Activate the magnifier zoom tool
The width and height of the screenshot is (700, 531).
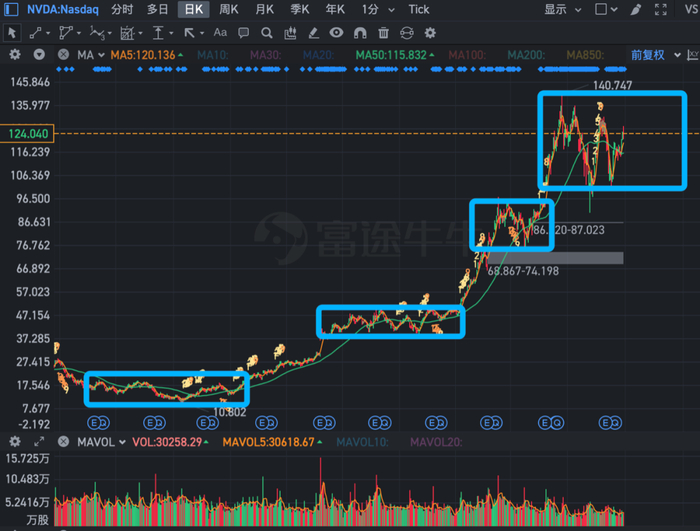(x=267, y=33)
